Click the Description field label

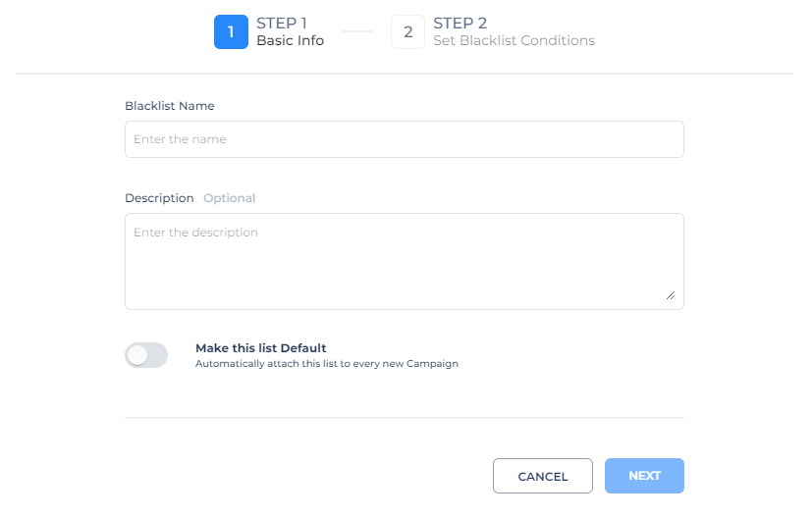click(159, 198)
